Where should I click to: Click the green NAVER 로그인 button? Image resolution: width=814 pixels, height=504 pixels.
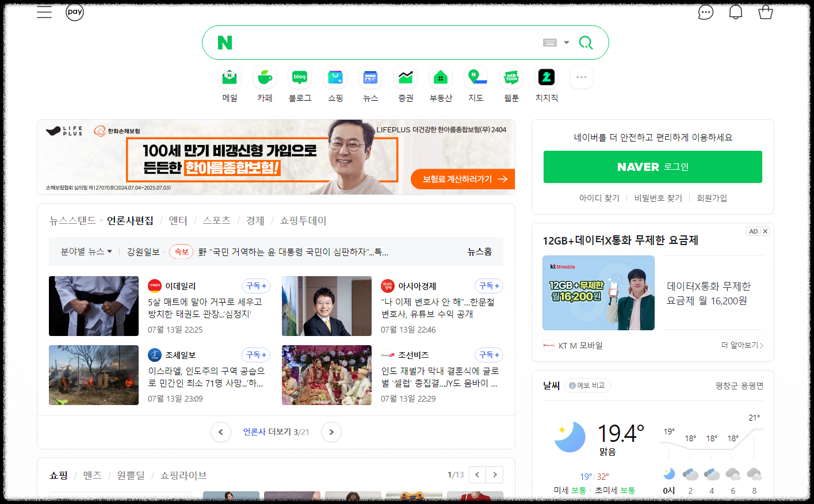tap(653, 167)
